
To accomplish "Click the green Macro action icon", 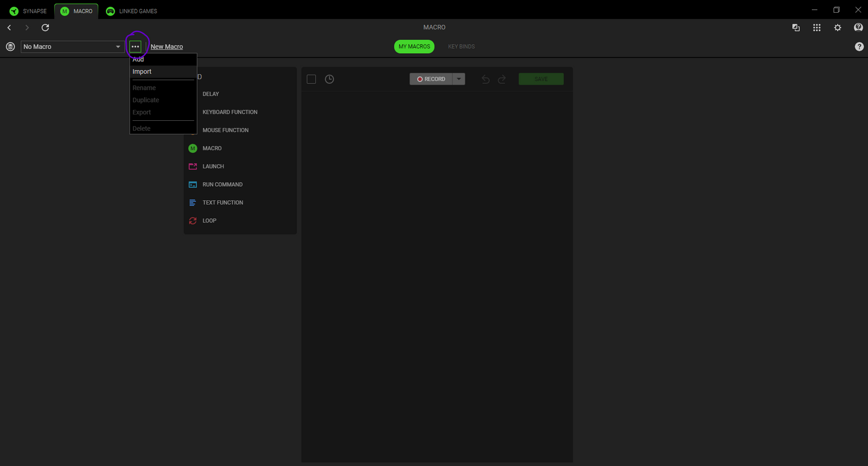I will 193,149.
